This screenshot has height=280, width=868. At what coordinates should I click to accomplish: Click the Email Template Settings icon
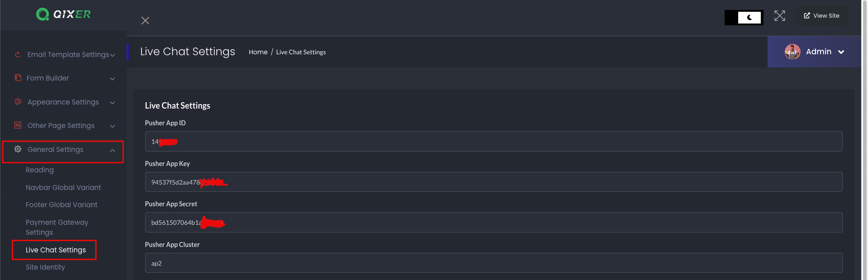pos(18,54)
